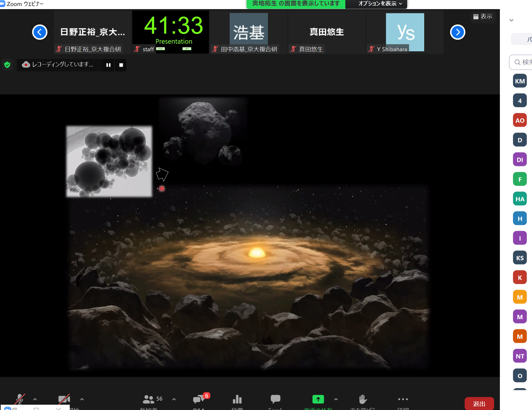This screenshot has height=410, width=532.
Task: Select the teal HA participant avatar
Action: (x=520, y=199)
